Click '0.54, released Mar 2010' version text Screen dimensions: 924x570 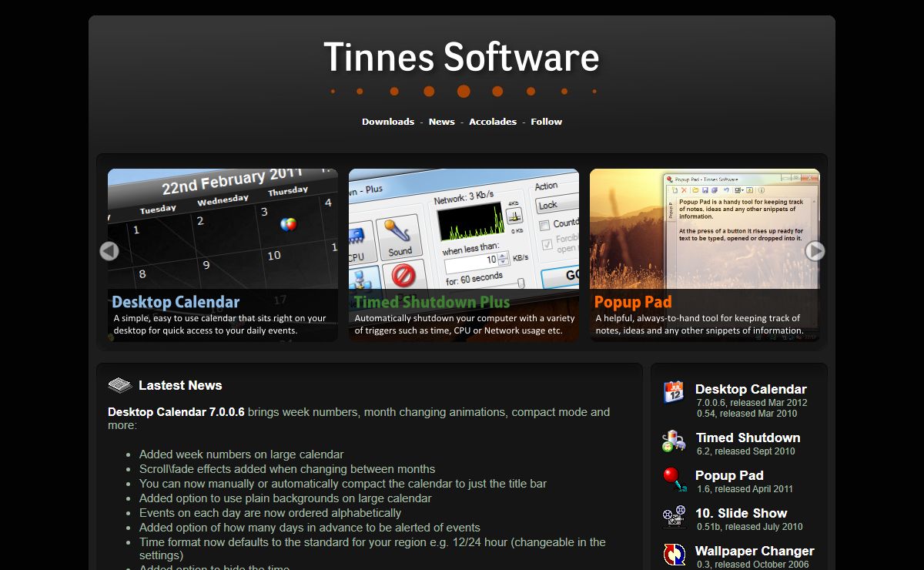(x=747, y=414)
